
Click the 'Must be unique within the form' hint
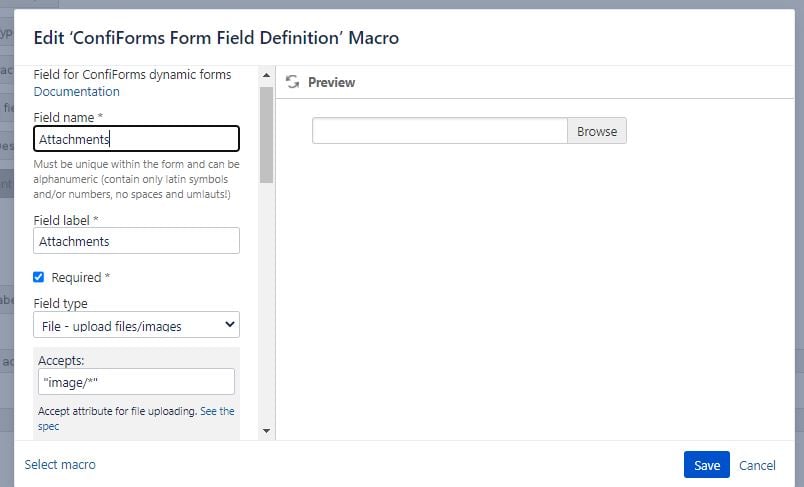pyautogui.click(x=136, y=179)
